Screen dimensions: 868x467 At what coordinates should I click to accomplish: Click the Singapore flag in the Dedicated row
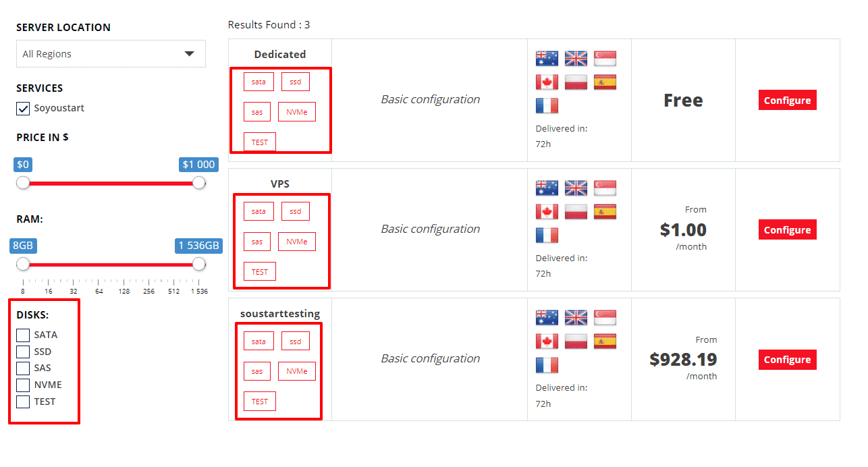[605, 59]
